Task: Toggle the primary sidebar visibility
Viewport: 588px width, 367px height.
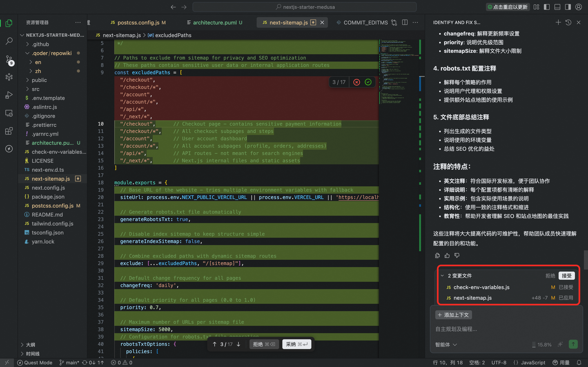Action: 547,7
